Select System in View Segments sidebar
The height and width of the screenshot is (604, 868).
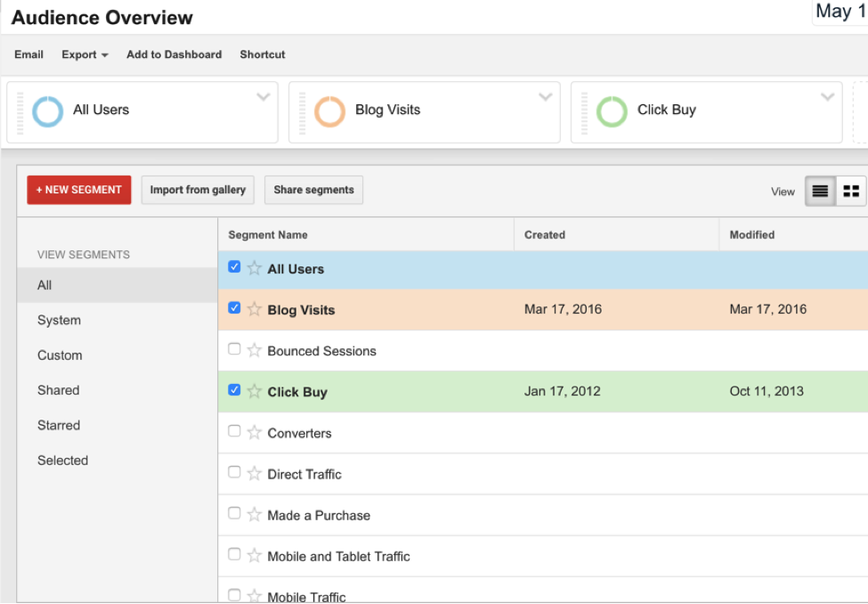[x=59, y=320]
